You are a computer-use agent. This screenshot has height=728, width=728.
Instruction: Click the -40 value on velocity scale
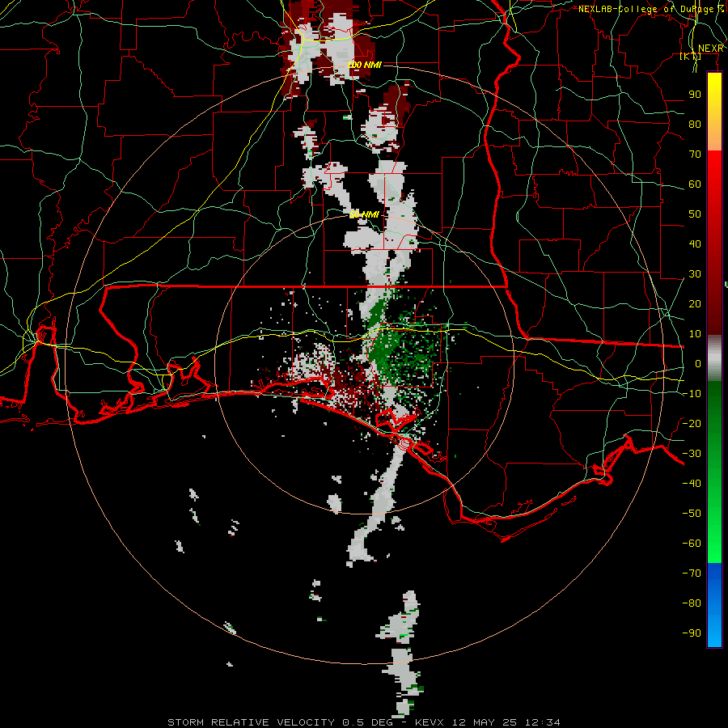tap(692, 484)
